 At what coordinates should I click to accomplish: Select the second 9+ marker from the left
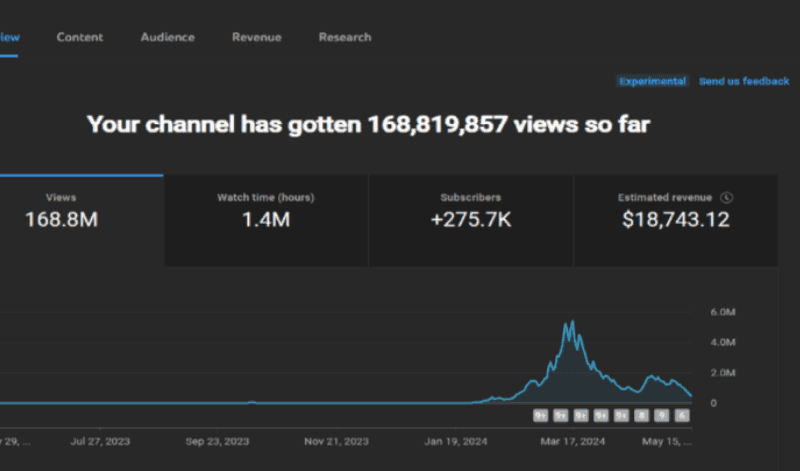561,416
